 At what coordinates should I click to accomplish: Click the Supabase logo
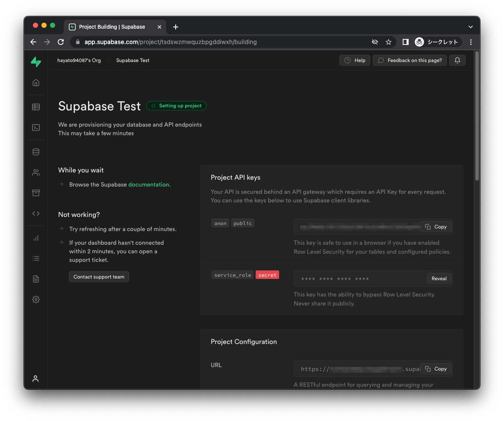(x=36, y=62)
